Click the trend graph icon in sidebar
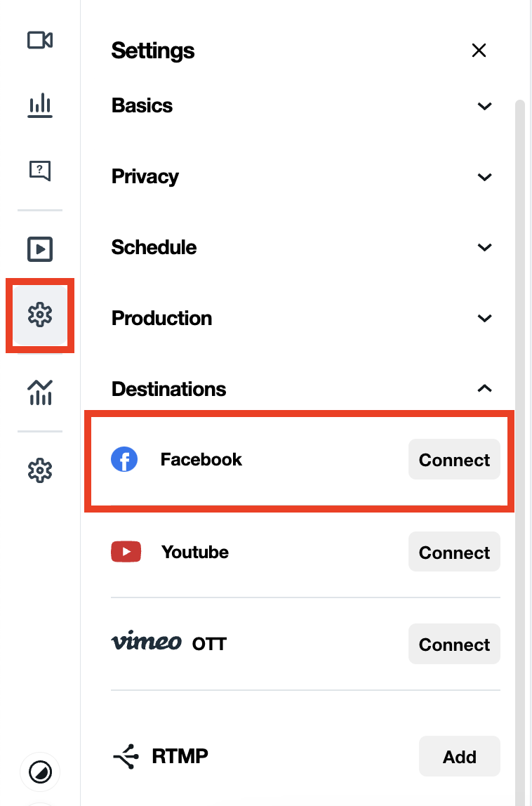532x806 pixels. [x=40, y=393]
